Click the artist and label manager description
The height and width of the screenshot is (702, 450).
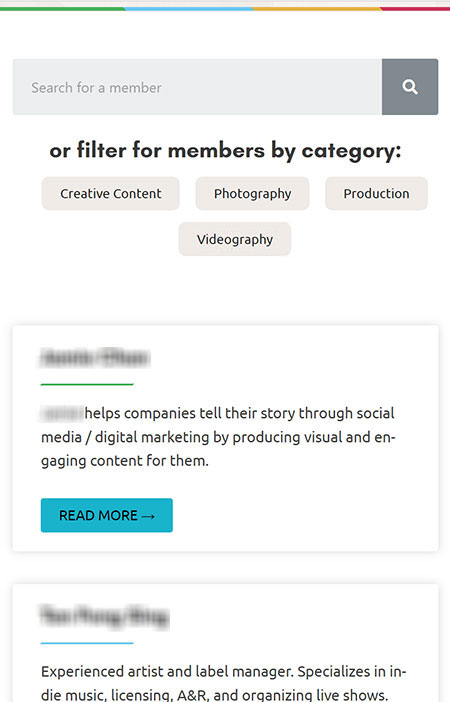223,683
